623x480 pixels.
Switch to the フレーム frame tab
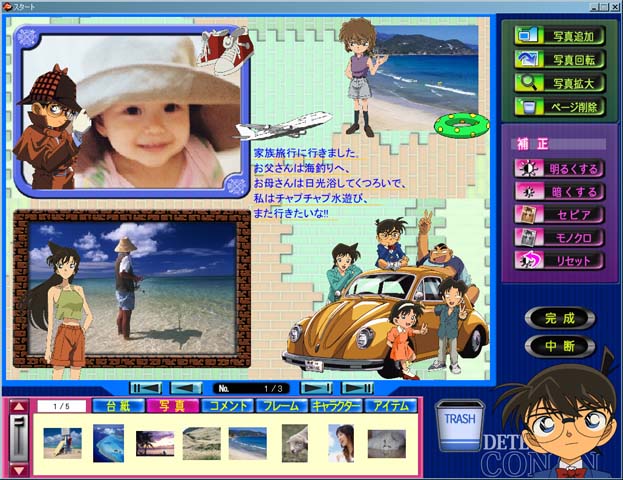(x=281, y=406)
